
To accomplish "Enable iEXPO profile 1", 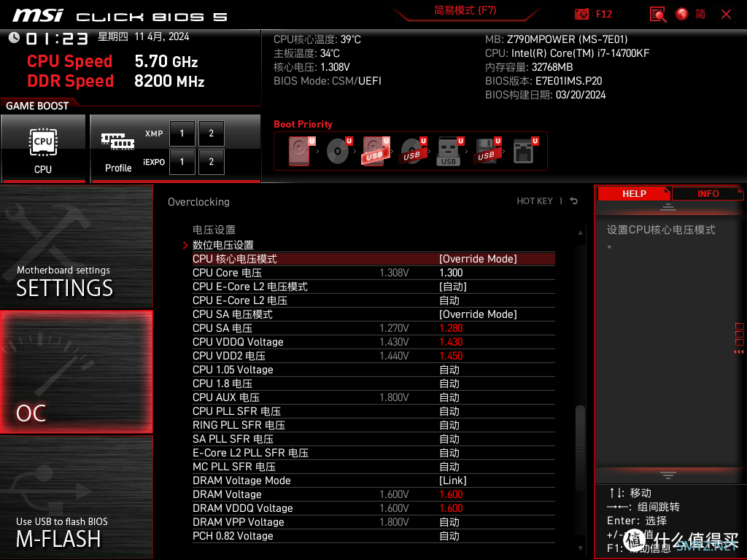I will [x=182, y=162].
